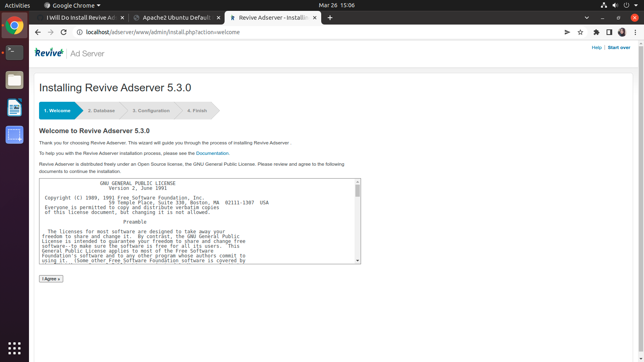This screenshot has height=362, width=644.
Task: Click the 'Welcome to Revive Adserver 5.3.0' heading
Action: 94,131
